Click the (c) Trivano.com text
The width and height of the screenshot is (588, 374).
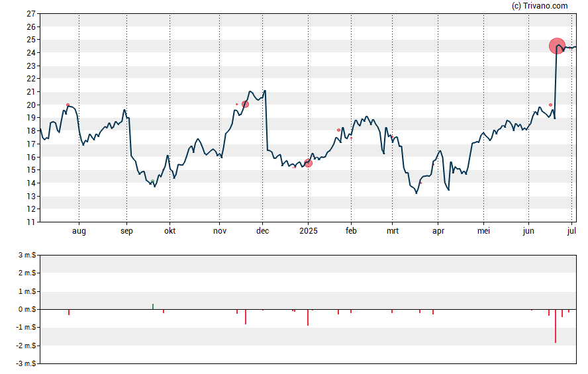click(540, 5)
